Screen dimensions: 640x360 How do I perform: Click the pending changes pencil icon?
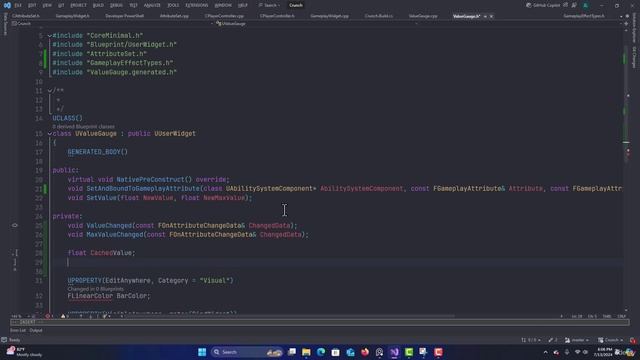(x=553, y=340)
